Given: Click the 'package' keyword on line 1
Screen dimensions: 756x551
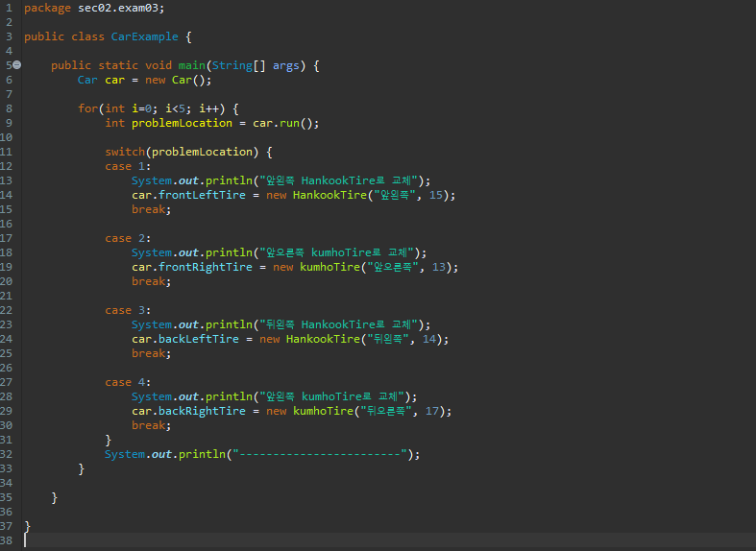Looking at the screenshot, I should tap(47, 9).
